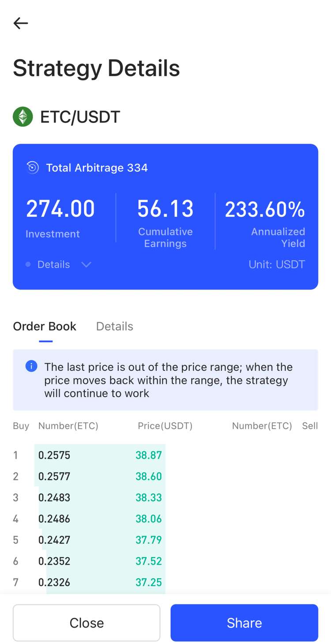Select buy order row at 38.60
The width and height of the screenshot is (331, 644).
pos(100,476)
